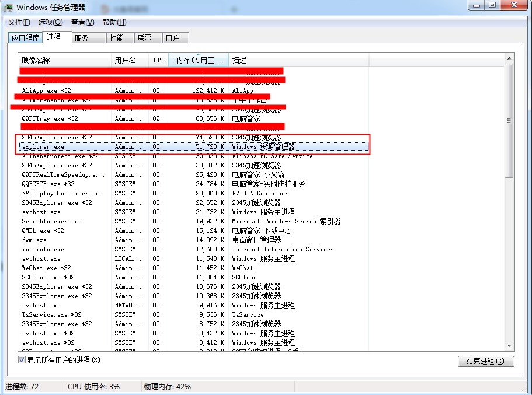Sort by 描述 column header
Image resolution: width=532 pixels, height=395 pixels.
pos(298,60)
